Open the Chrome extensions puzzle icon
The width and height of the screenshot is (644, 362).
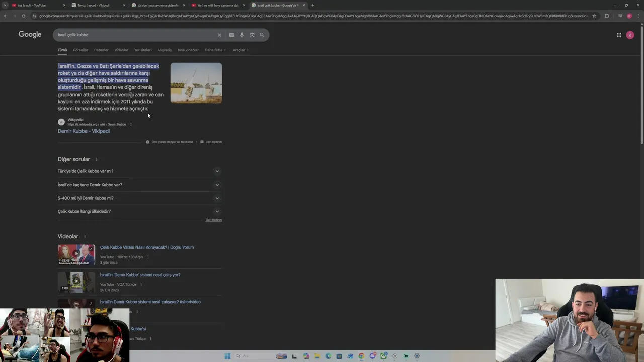(607, 16)
